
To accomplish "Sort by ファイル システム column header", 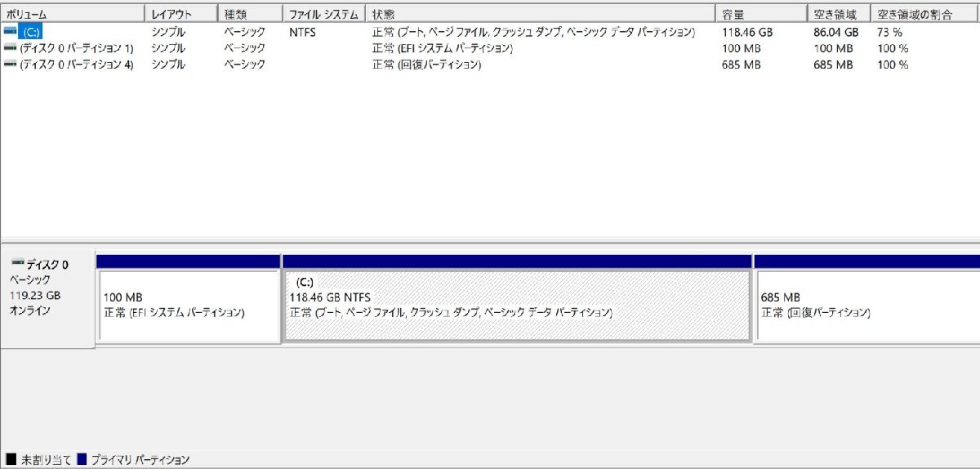I will click(x=324, y=15).
